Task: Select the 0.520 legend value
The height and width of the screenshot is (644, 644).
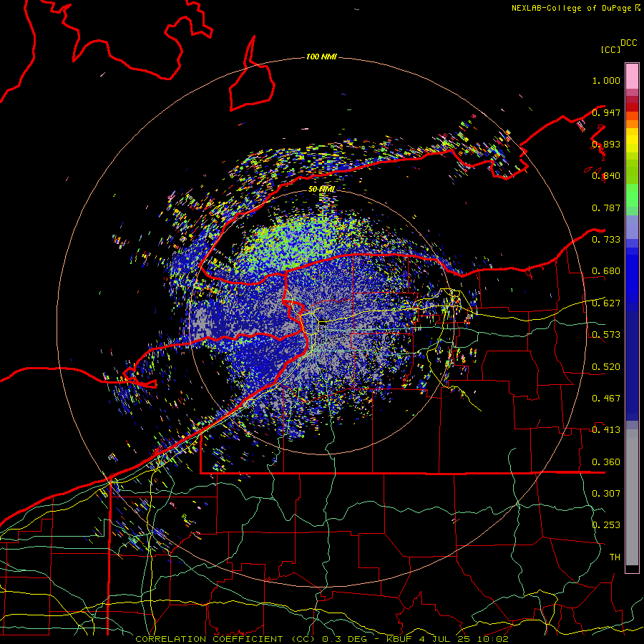Action: point(606,367)
